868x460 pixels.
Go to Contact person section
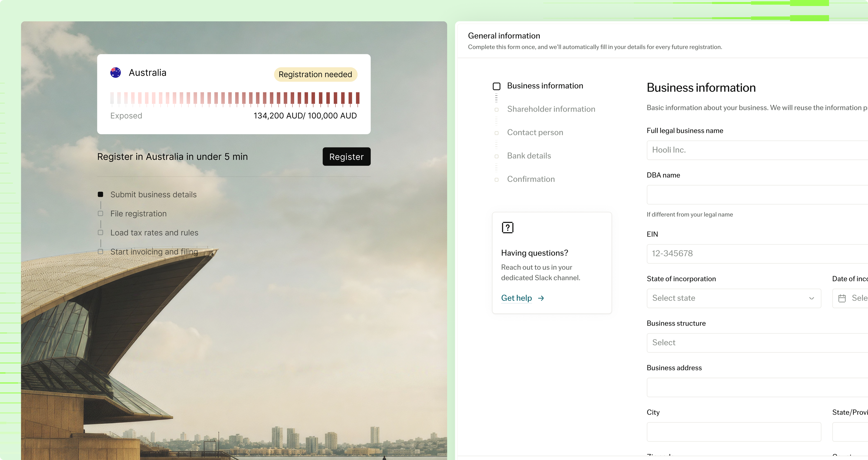535,132
